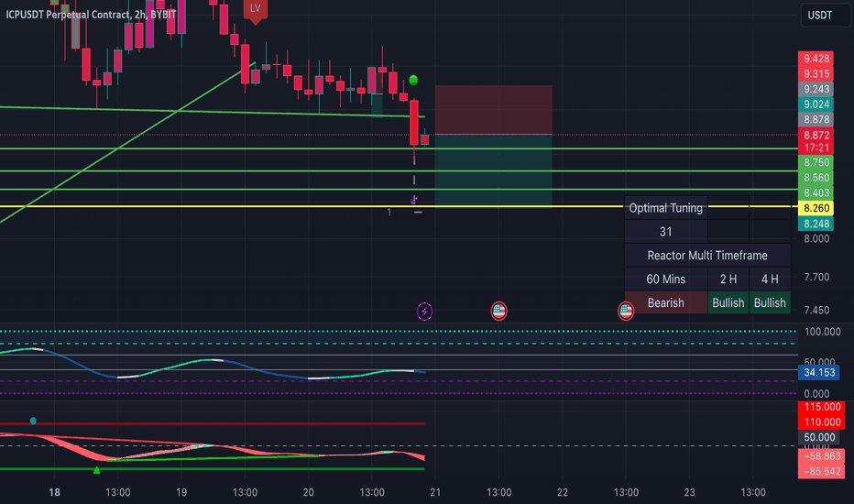854x504 pixels.
Task: Click the teal dot on the lower oscillator
Action: 33,421
